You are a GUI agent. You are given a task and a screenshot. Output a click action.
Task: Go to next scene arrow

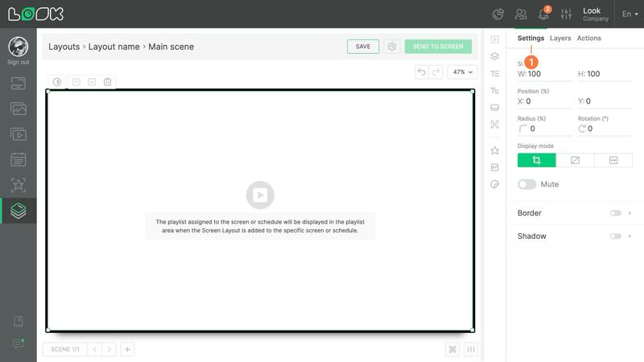tap(109, 349)
